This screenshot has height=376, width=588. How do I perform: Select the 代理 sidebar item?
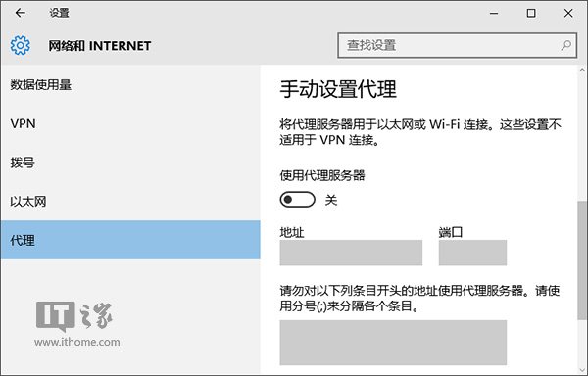click(x=130, y=240)
